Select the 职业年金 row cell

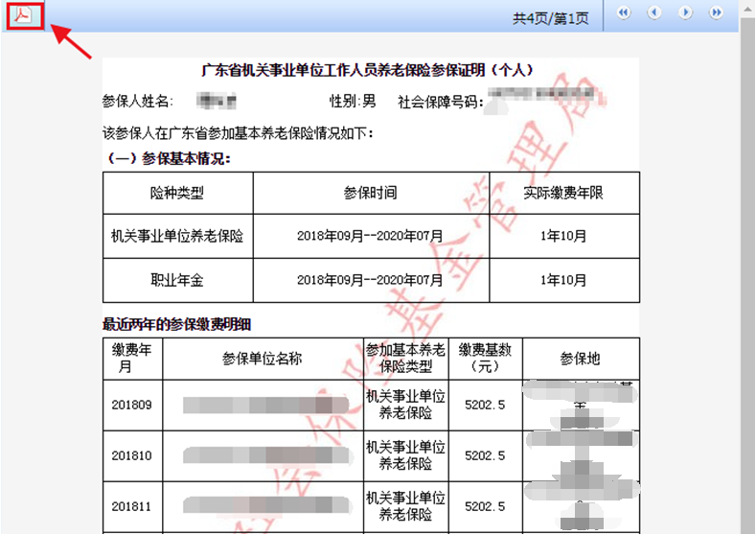click(177, 280)
